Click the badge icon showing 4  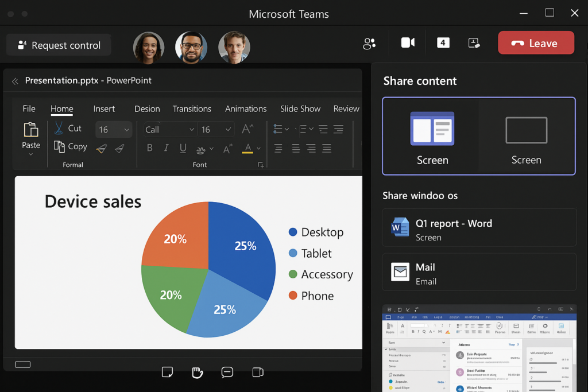click(x=443, y=42)
